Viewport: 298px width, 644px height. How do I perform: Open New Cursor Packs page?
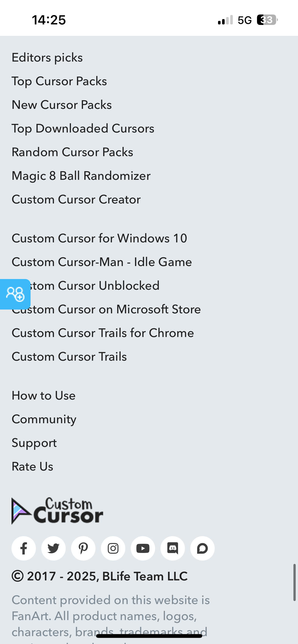coord(62,105)
